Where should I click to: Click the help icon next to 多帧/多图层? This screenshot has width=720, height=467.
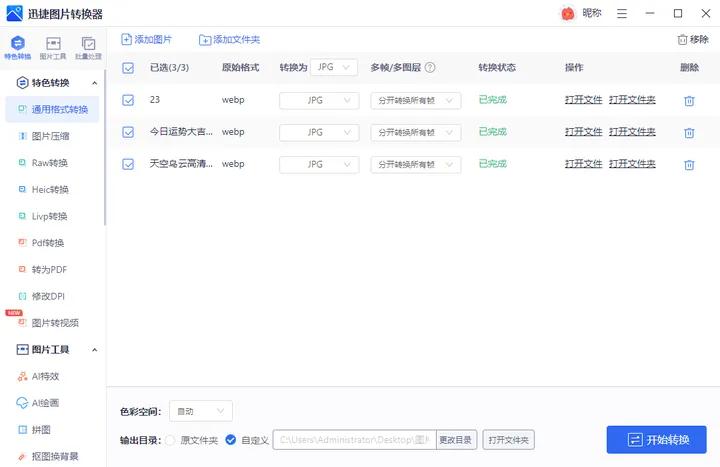[x=430, y=68]
